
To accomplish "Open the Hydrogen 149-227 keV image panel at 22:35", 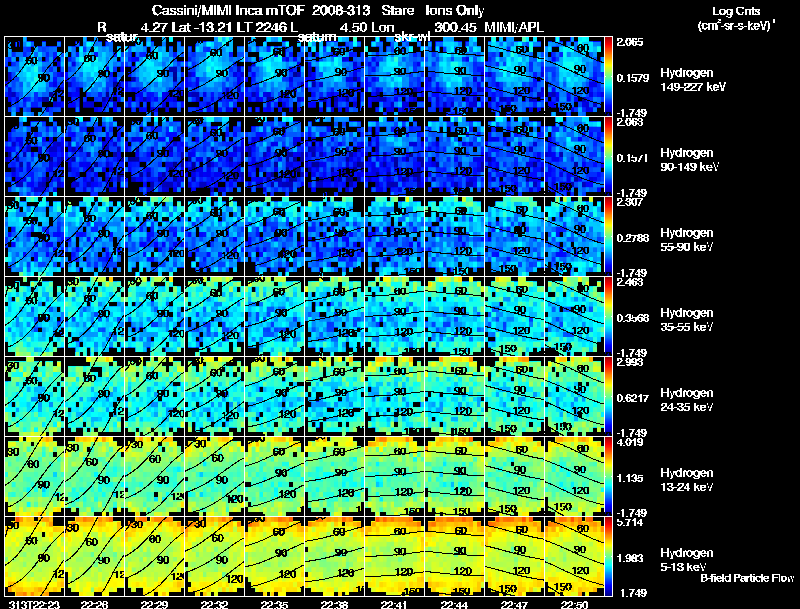I will 274,76.
